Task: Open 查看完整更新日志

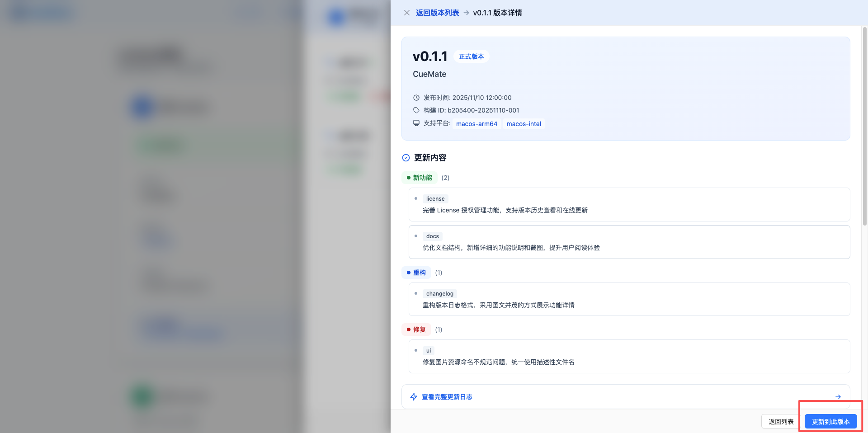Action: click(x=446, y=397)
